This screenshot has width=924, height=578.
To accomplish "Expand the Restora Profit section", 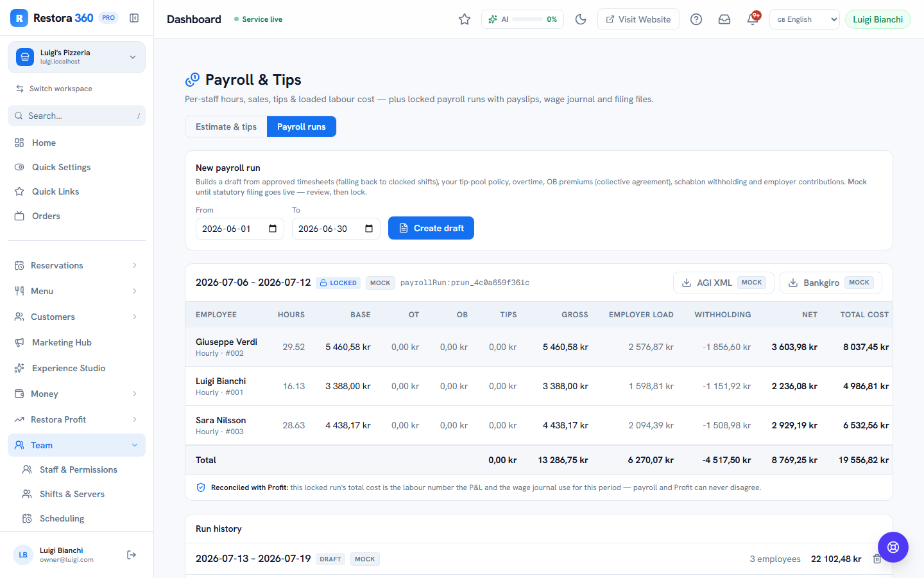I will [x=76, y=419].
